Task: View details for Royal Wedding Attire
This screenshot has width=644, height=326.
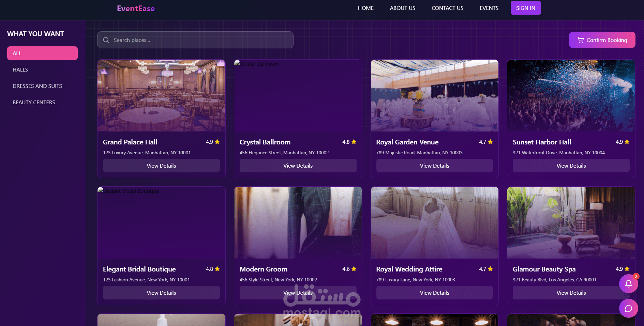Action: point(435,293)
